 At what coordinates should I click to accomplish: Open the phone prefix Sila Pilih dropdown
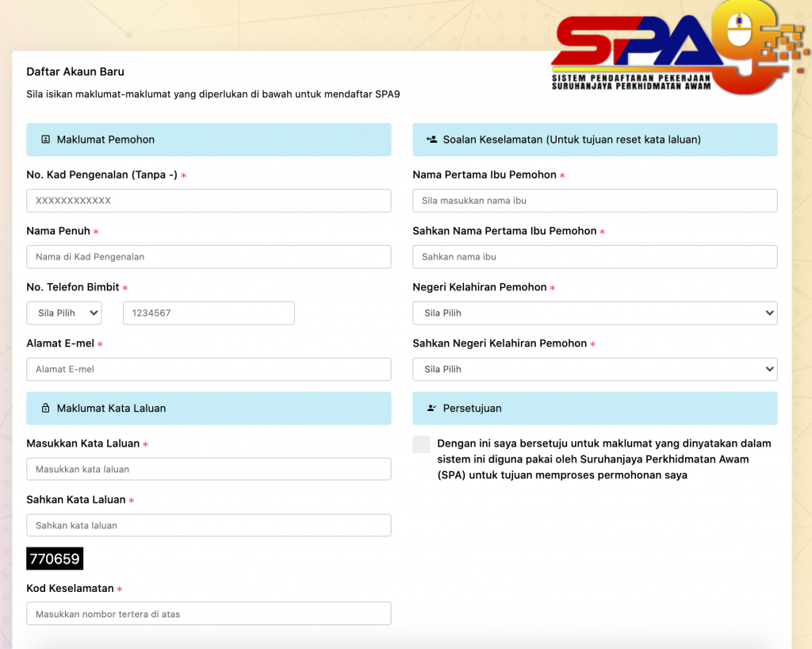[x=64, y=313]
